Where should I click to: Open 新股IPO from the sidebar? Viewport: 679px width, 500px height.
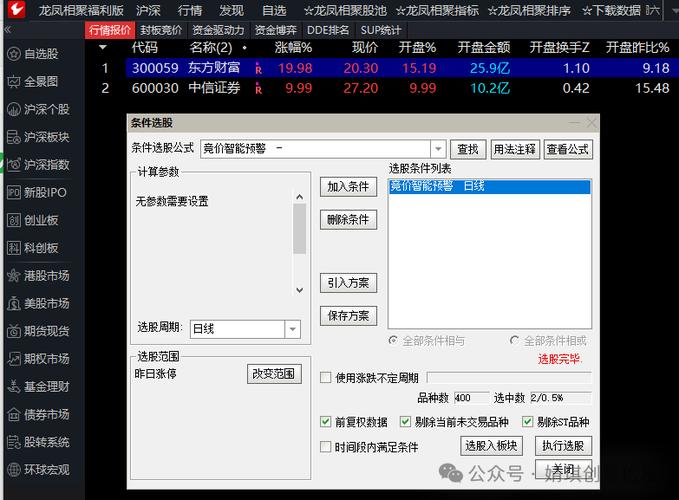37,192
